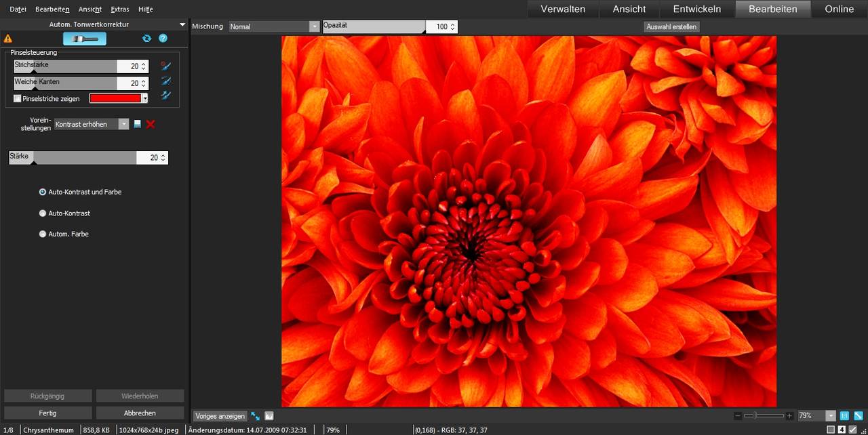
Task: Switch to the Entwickeln mode tab
Action: click(x=698, y=9)
